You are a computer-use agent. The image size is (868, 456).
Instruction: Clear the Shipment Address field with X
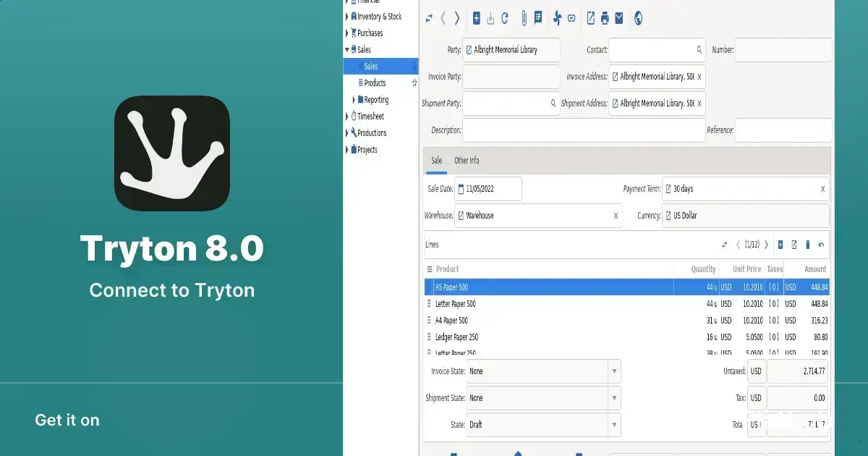(x=699, y=104)
